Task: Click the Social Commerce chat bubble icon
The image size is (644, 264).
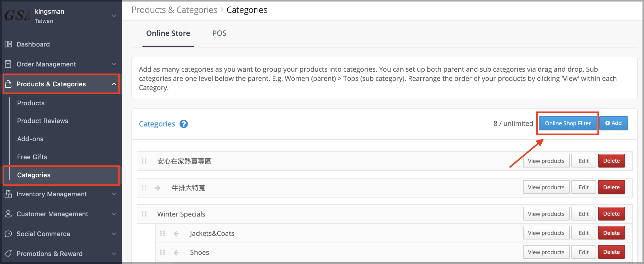Action: (x=8, y=234)
